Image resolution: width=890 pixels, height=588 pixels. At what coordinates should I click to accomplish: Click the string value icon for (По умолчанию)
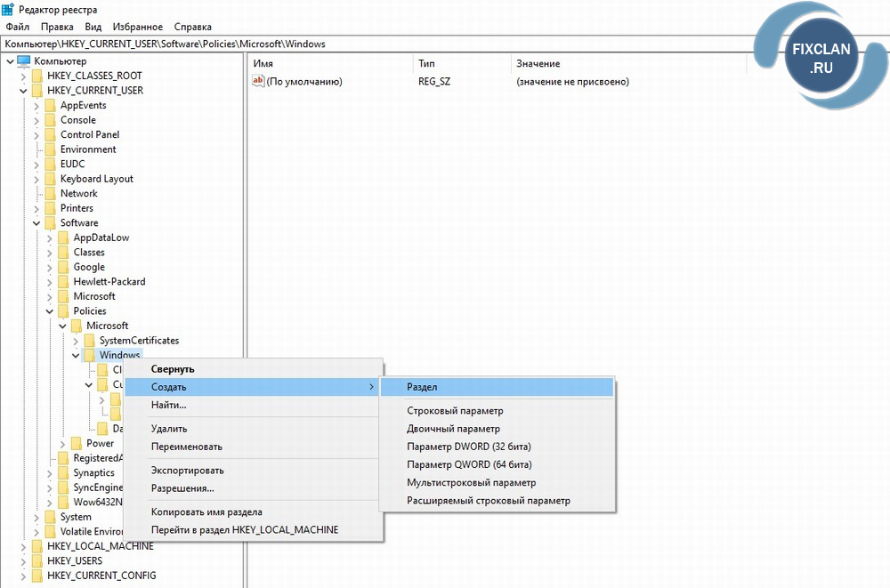click(259, 82)
